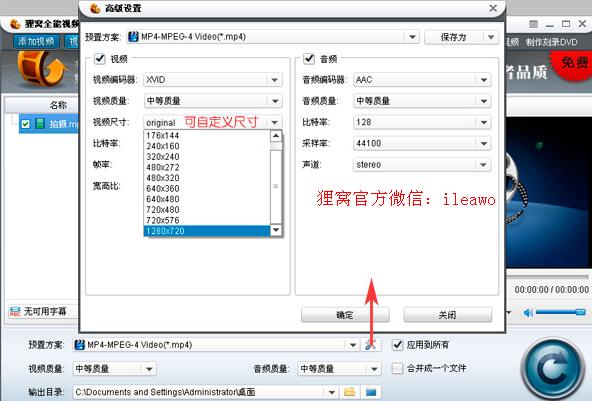The height and width of the screenshot is (401, 592).
Task: Open output folder icon
Action: (x=350, y=392)
